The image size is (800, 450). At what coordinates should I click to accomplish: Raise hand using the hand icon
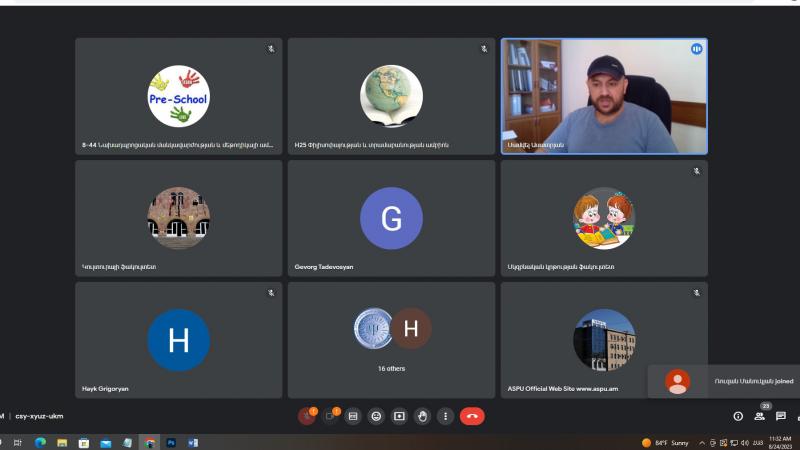(422, 416)
